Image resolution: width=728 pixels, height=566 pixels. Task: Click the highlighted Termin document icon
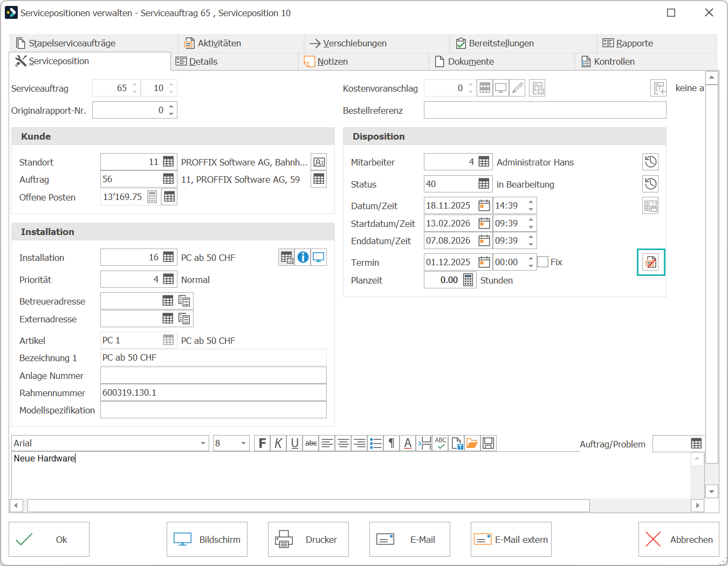point(651,262)
